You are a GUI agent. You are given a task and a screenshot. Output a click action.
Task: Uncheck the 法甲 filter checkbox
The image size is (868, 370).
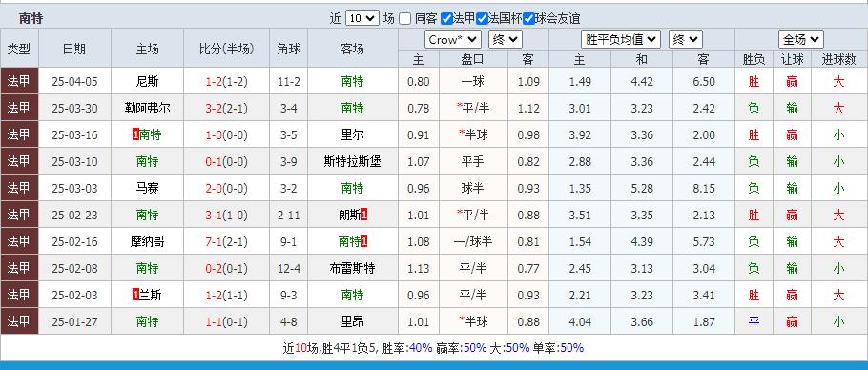click(446, 19)
